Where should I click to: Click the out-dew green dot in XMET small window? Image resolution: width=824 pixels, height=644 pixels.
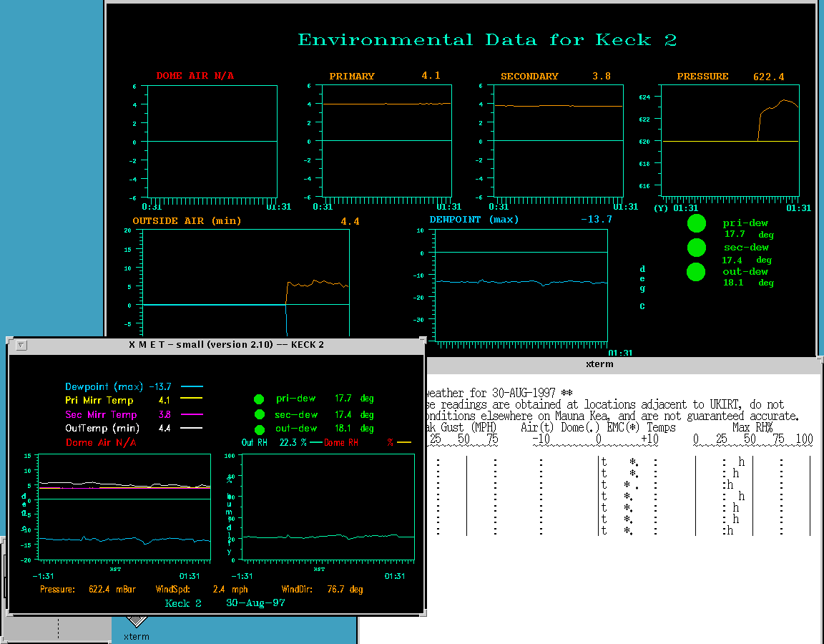259,429
